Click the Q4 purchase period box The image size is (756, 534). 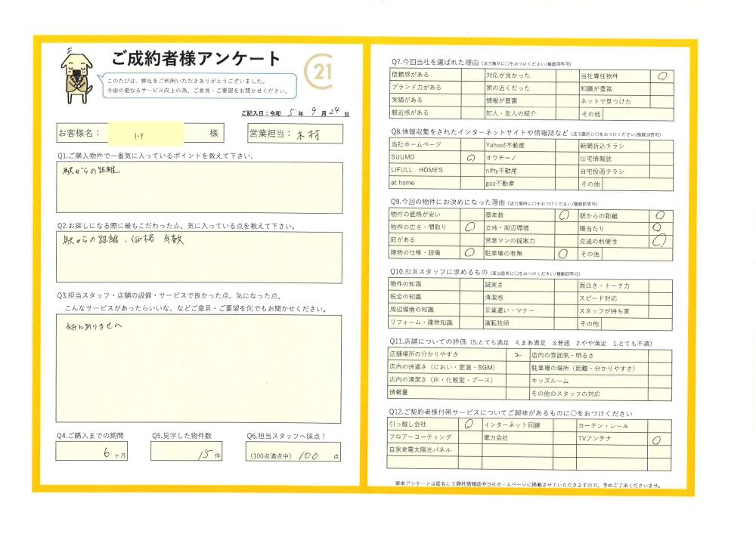(91, 452)
